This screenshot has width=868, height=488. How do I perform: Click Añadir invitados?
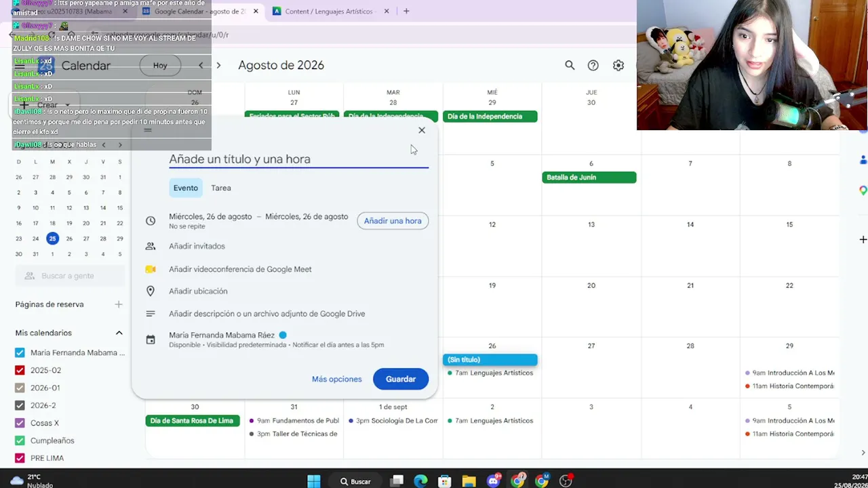pyautogui.click(x=197, y=246)
